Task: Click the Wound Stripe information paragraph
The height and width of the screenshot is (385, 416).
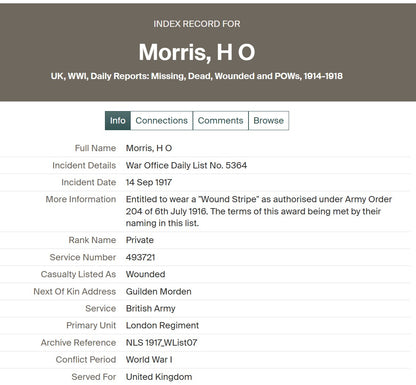Action: (259, 211)
